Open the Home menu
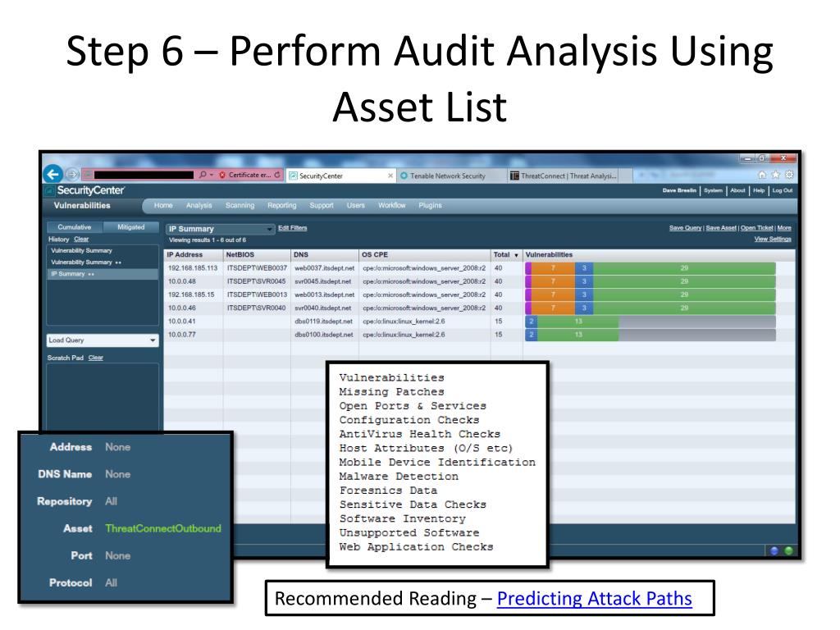This screenshot has width=840, height=630. point(163,206)
